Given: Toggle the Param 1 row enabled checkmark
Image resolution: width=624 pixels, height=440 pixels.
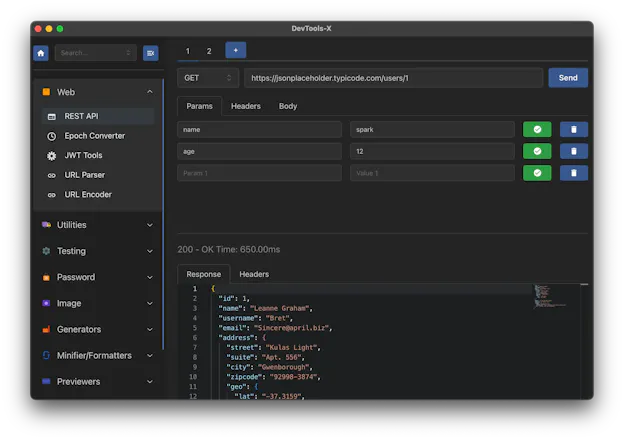Looking at the screenshot, I should (x=537, y=173).
